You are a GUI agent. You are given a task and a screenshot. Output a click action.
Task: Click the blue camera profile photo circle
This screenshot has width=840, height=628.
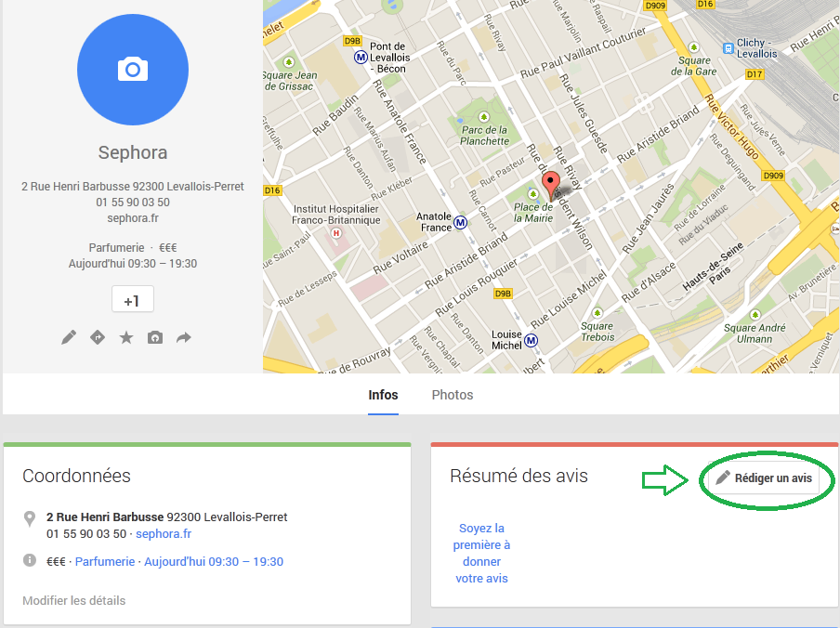(x=133, y=70)
